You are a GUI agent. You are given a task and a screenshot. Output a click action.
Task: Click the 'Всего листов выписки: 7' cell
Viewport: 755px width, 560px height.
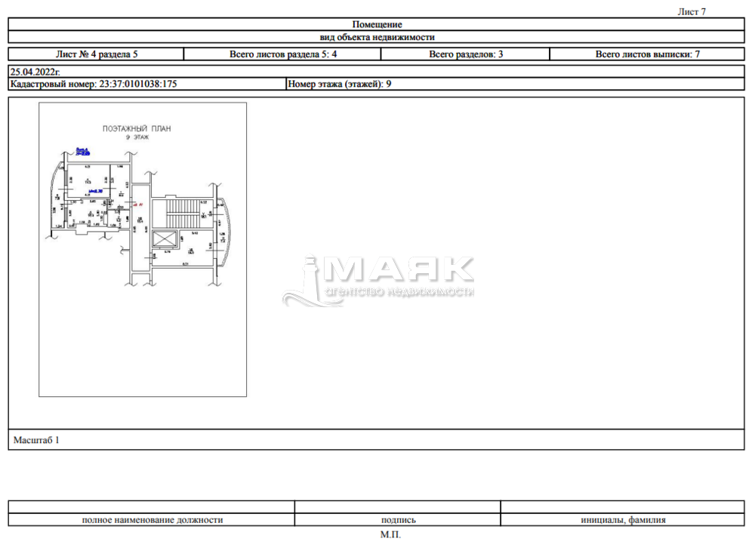(x=648, y=54)
